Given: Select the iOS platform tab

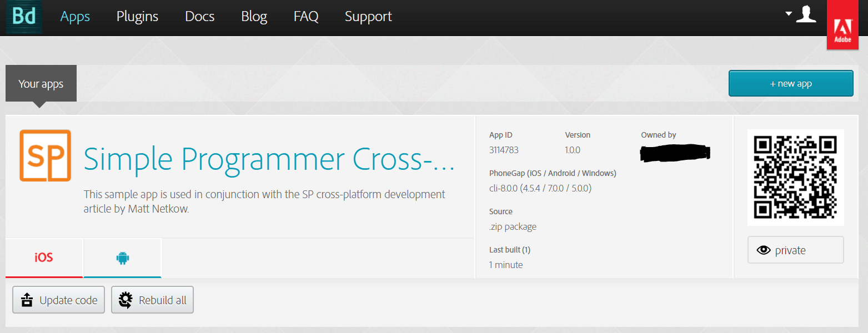Looking at the screenshot, I should coord(44,258).
